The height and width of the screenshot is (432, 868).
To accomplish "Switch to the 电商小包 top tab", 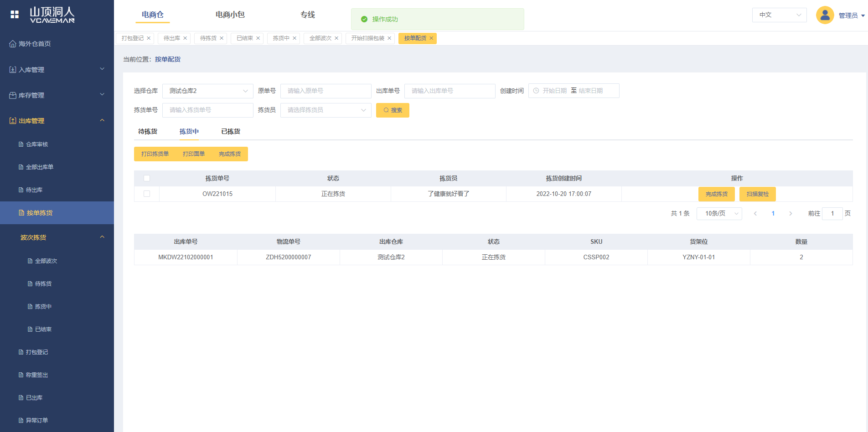I will click(x=230, y=15).
